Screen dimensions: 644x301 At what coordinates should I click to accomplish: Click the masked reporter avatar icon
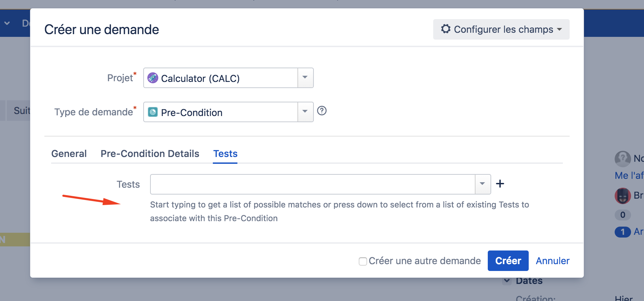tap(623, 196)
